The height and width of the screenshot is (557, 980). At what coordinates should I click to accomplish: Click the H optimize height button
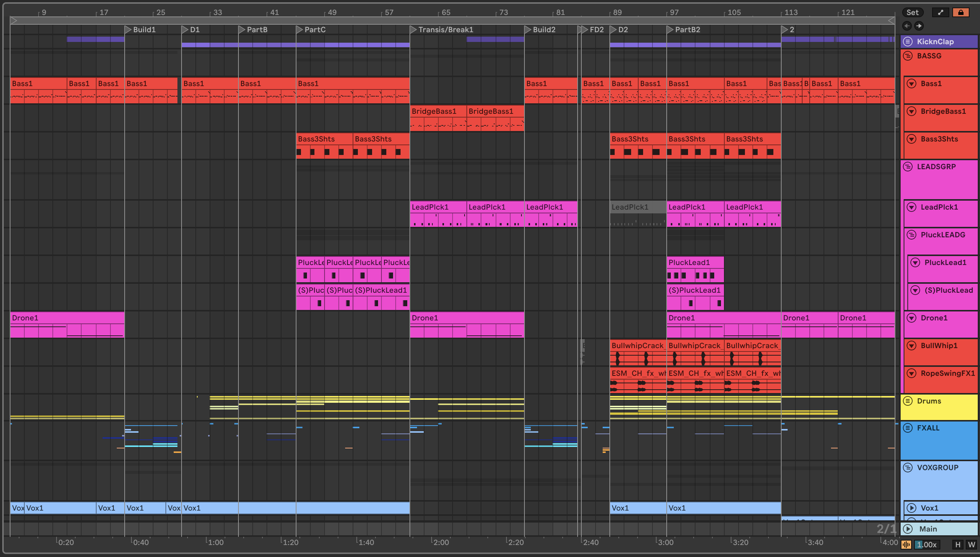958,545
